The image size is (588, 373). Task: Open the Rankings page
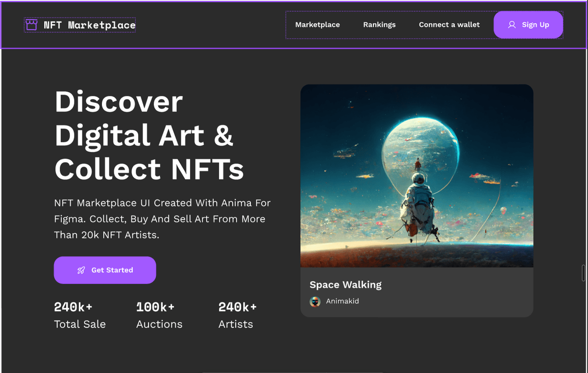pos(379,25)
